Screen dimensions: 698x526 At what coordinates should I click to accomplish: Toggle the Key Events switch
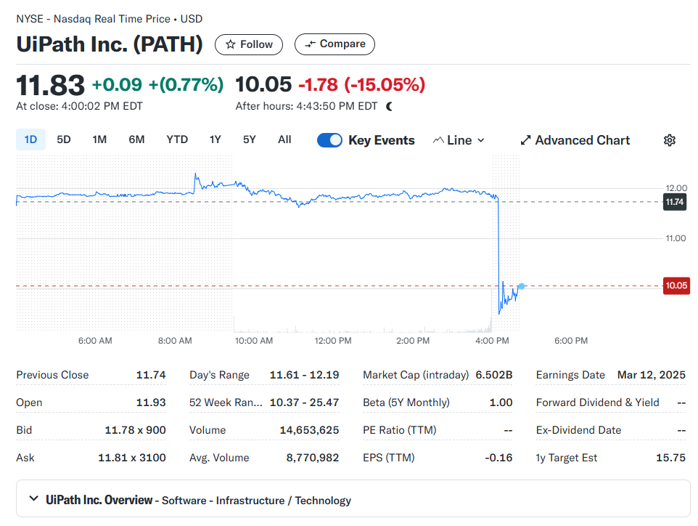pos(330,140)
